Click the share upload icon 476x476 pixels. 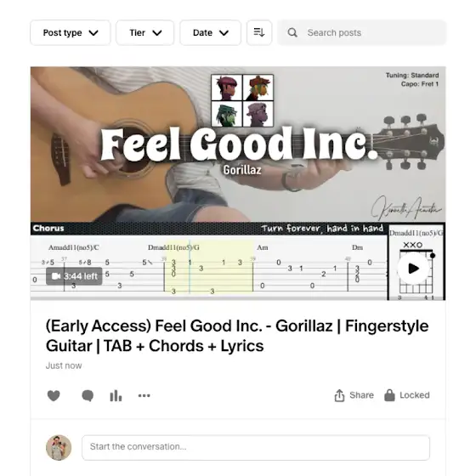point(339,395)
